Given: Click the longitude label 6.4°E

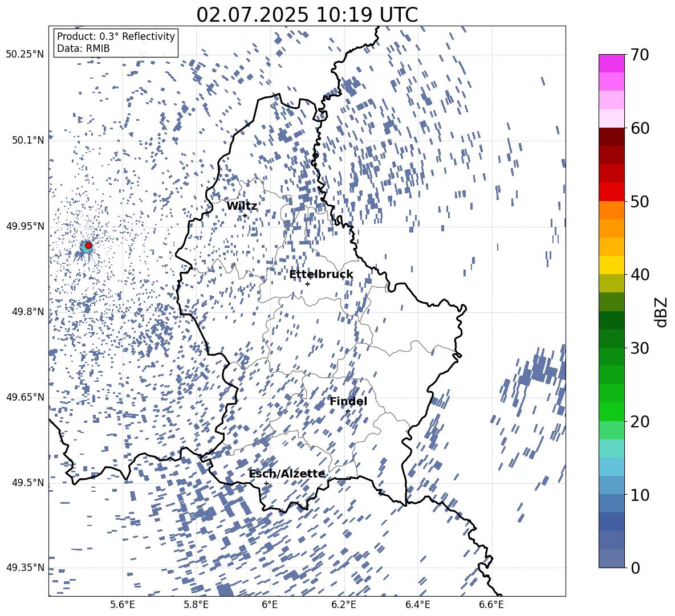Looking at the screenshot, I should 417,605.
